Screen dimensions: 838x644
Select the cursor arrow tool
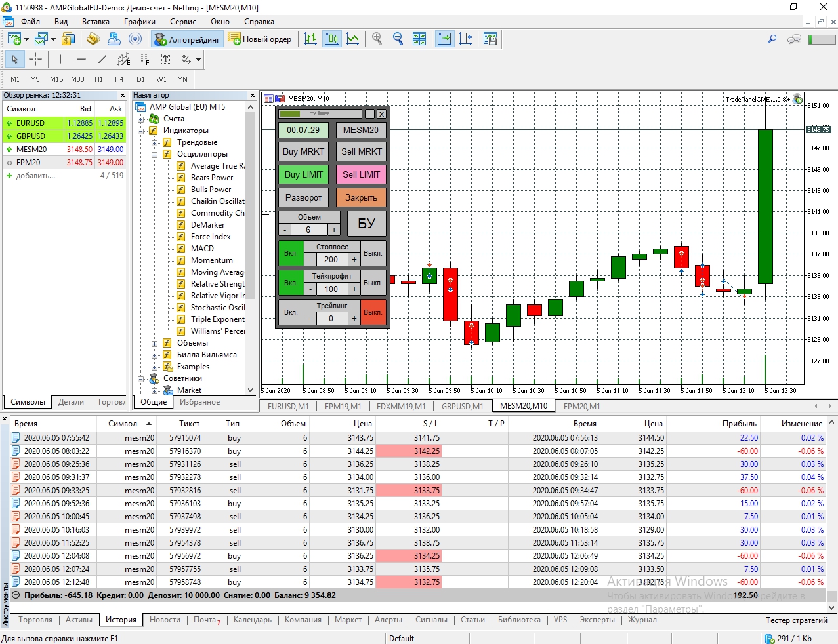tap(14, 60)
